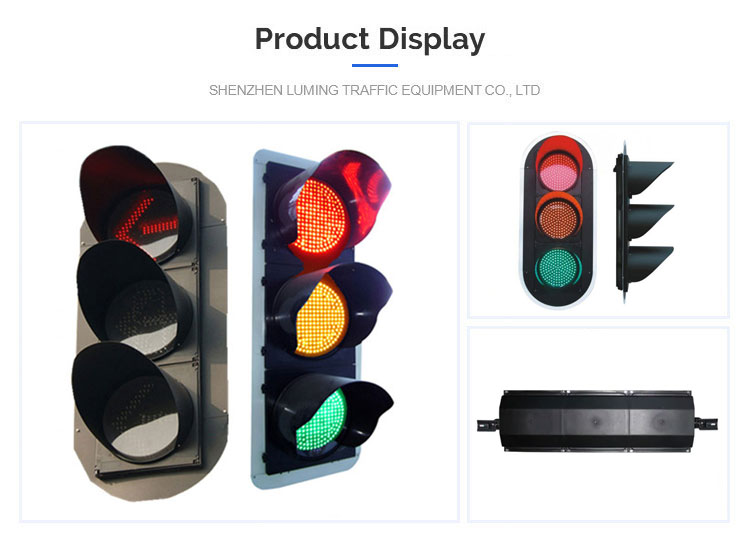
Task: Click the large yellow LED light
Action: (321, 318)
